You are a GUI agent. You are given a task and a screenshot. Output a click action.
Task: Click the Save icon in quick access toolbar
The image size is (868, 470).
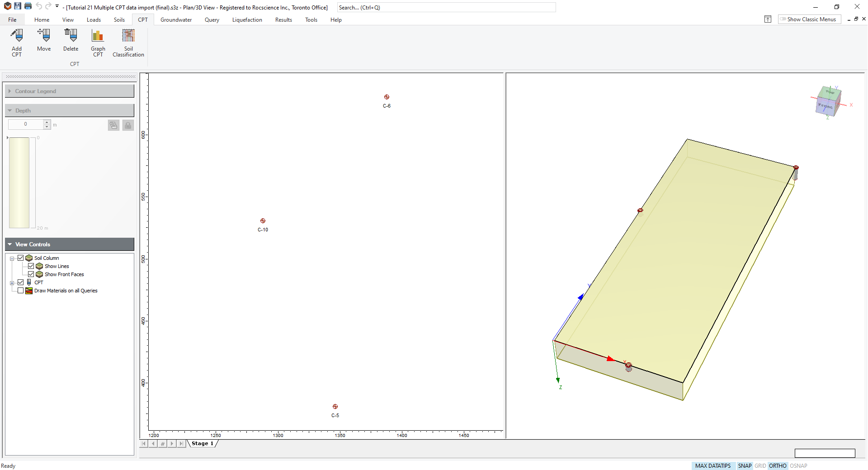(x=18, y=6)
